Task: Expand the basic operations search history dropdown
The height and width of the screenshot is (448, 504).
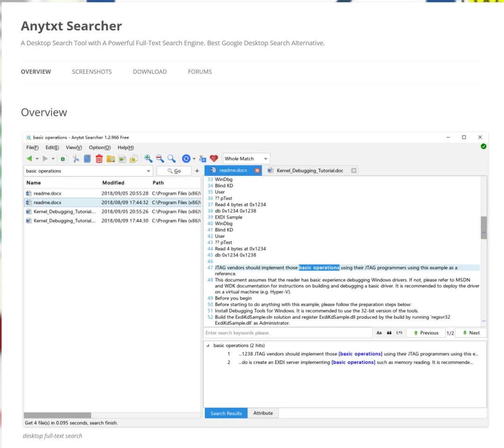Action: 148,171
